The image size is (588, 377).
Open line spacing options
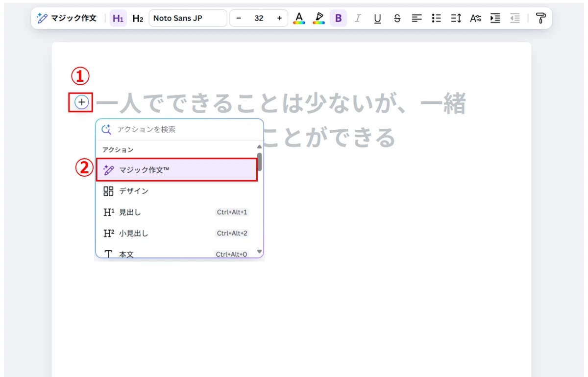tap(456, 18)
